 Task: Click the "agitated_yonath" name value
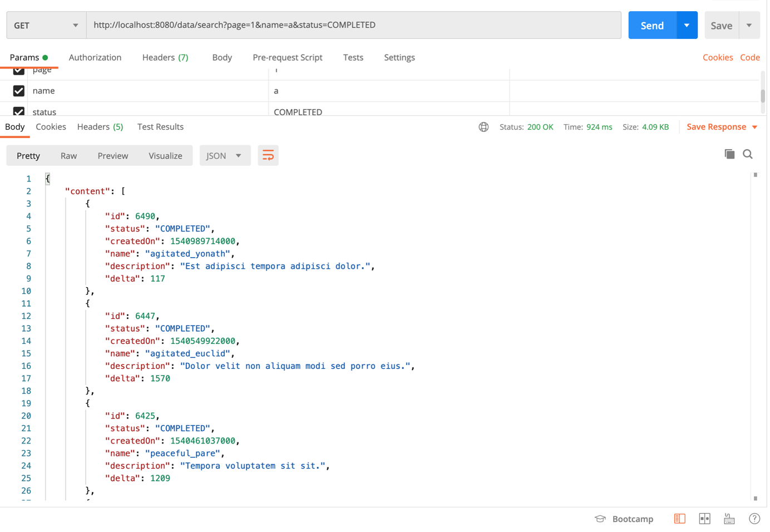pos(187,254)
